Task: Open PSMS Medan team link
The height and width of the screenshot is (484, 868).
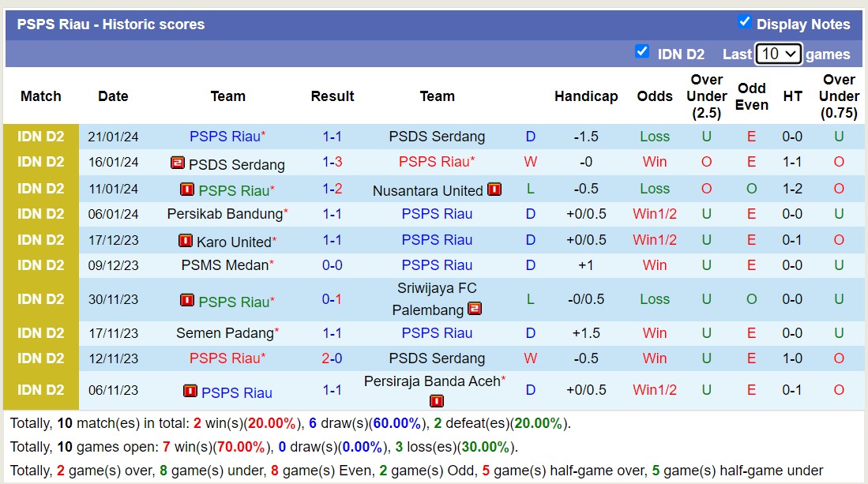Action: [225, 265]
